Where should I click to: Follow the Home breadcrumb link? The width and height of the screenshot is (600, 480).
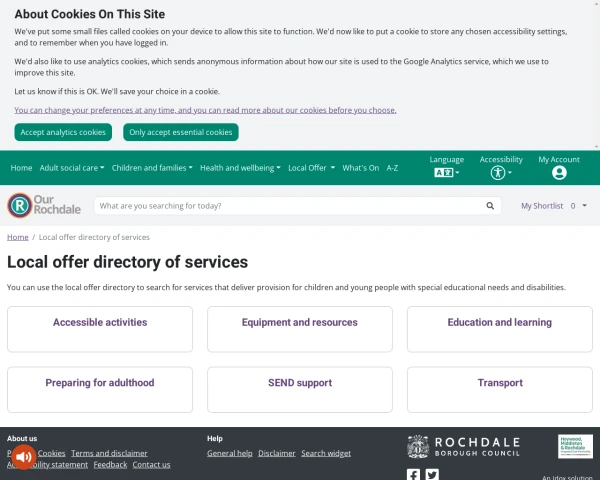18,237
